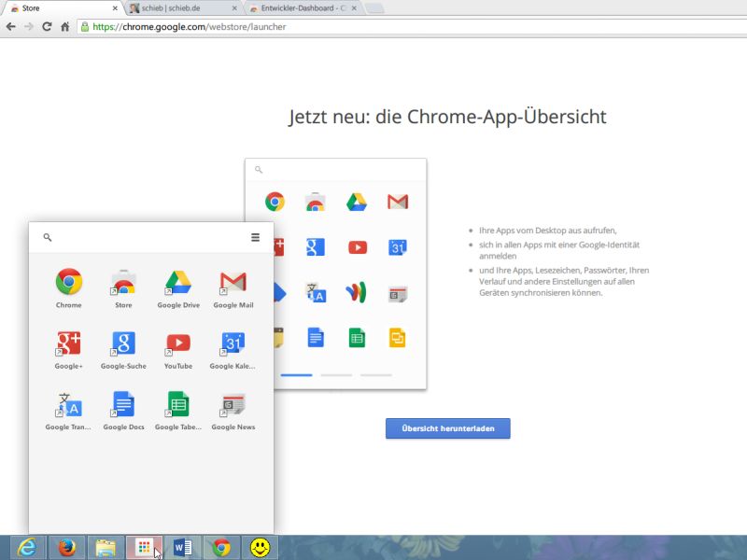Click the address bar URL
The height and width of the screenshot is (560, 747).
[190, 27]
